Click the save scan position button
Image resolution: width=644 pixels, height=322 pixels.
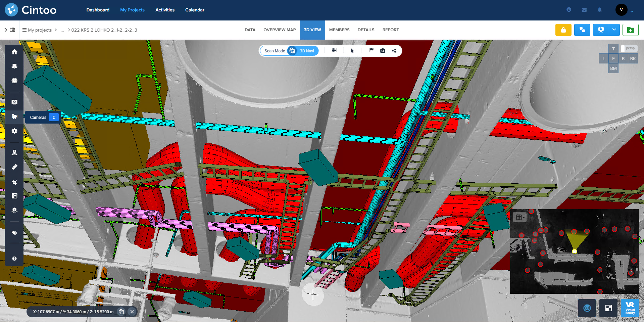click(x=601, y=30)
